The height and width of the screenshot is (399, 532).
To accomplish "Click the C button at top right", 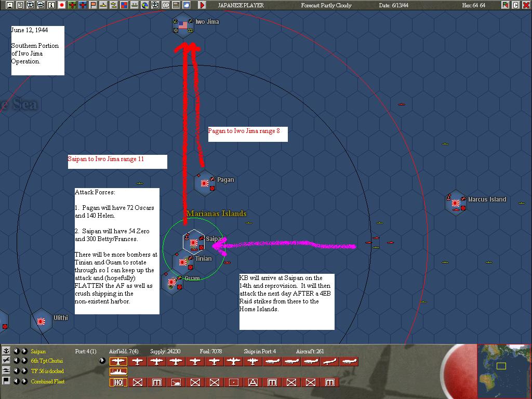I will (516, 5).
